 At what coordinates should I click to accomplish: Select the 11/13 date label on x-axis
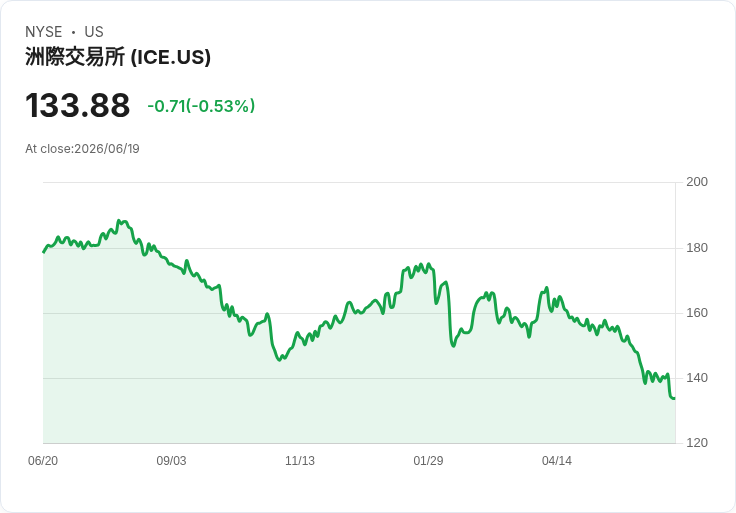click(300, 461)
